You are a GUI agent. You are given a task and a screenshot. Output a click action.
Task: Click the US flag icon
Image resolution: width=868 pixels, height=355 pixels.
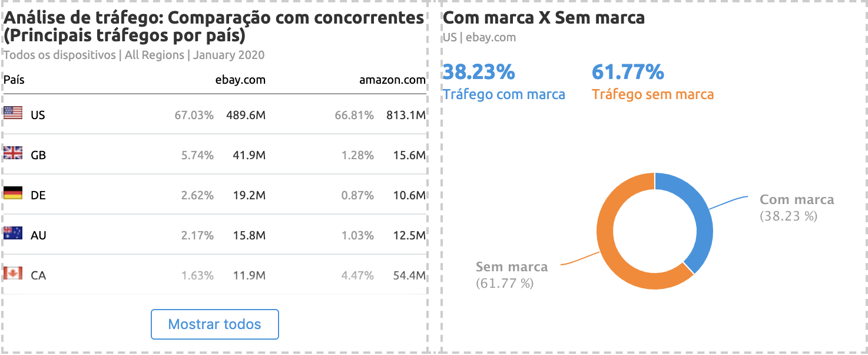coord(13,113)
